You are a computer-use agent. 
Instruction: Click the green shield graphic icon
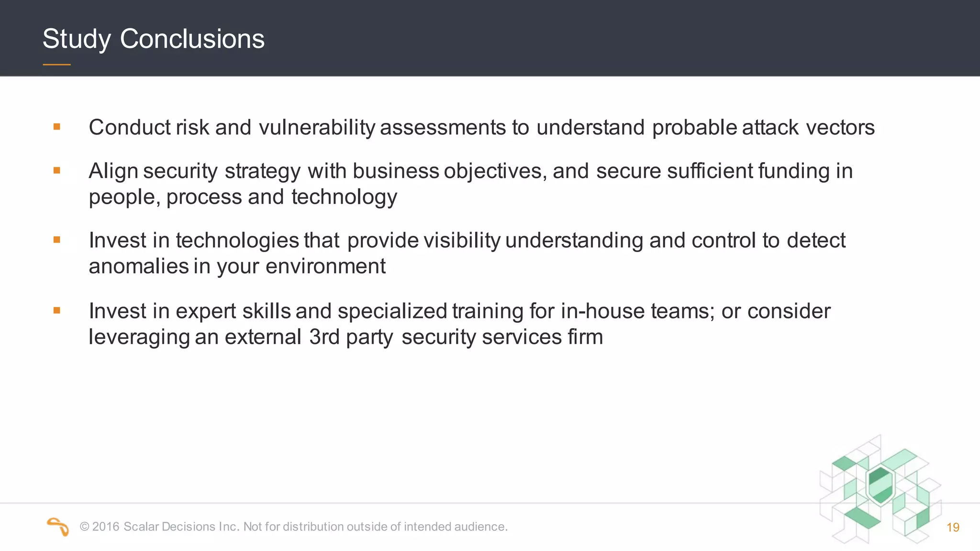(x=880, y=485)
